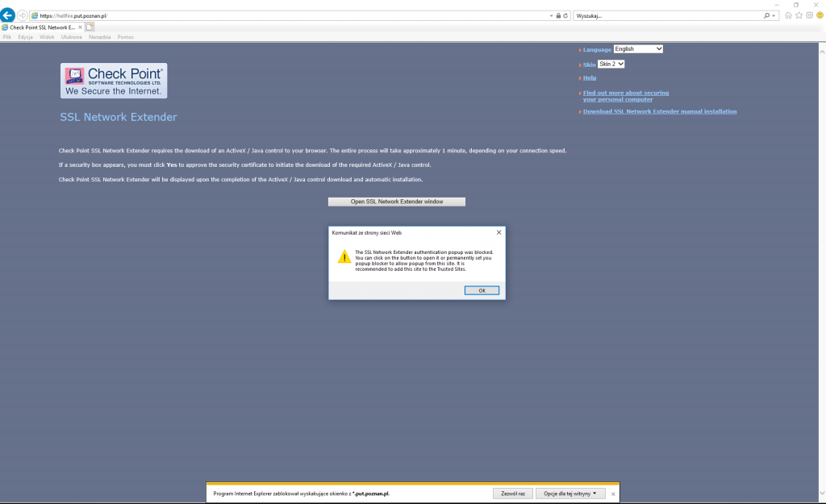Click the lock icon in the address bar
The image size is (826, 504).
coord(557,15)
